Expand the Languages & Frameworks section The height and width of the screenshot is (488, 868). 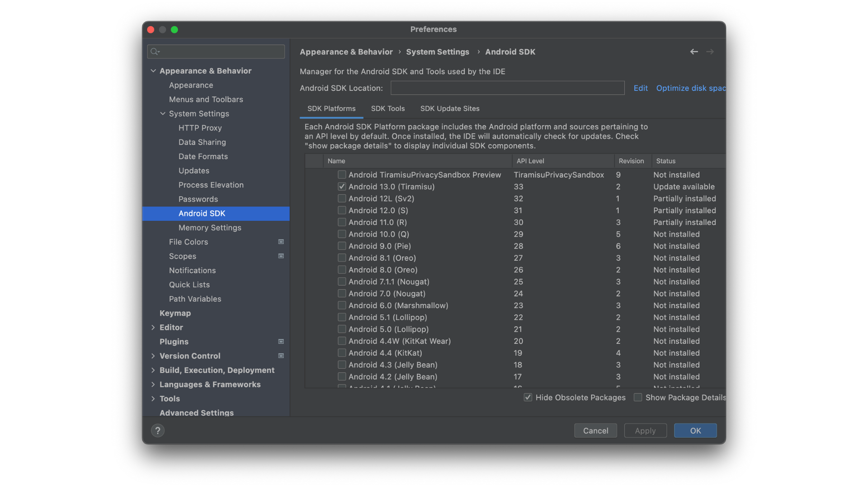point(153,384)
